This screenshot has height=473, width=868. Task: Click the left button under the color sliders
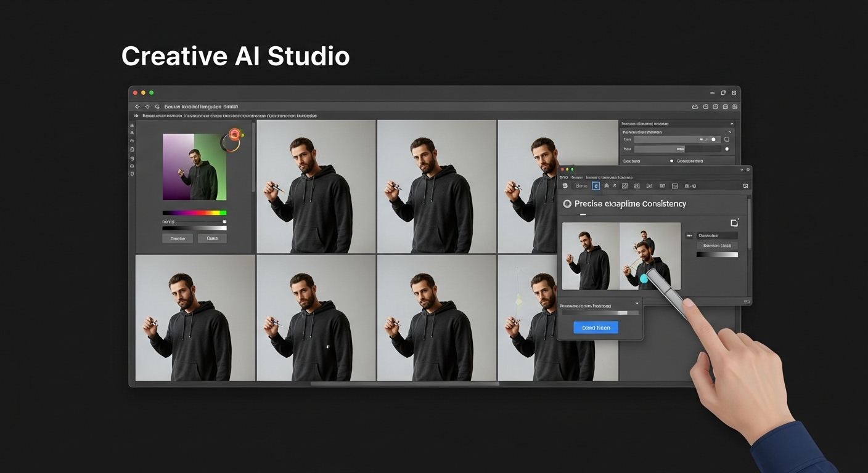178,238
